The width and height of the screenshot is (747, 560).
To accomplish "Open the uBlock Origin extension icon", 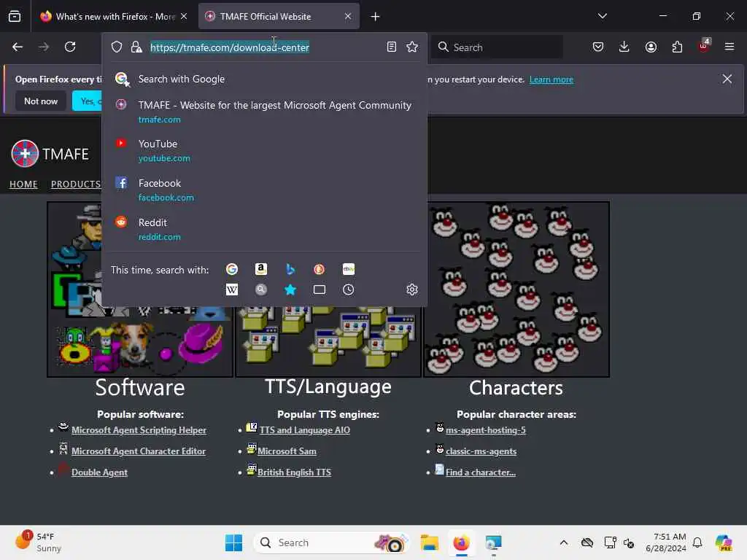I will 704,46.
